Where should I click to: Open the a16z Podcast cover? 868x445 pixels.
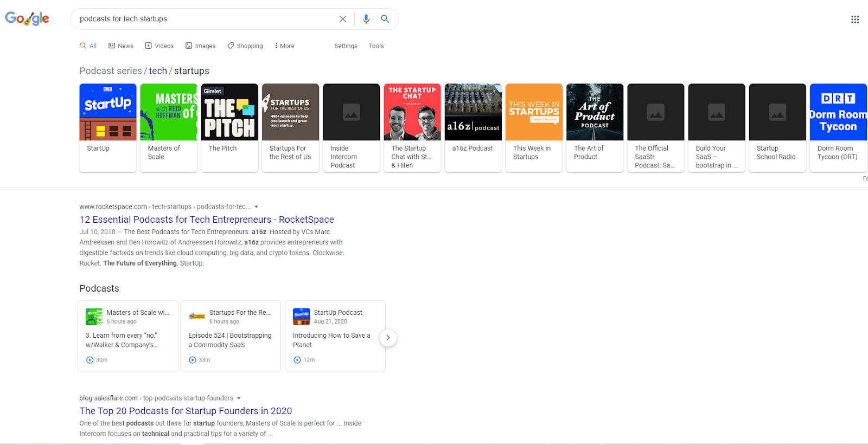tap(473, 112)
